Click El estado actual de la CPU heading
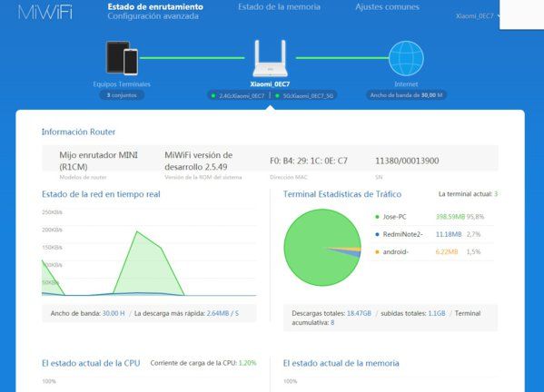The height and width of the screenshot is (392, 544). click(91, 363)
